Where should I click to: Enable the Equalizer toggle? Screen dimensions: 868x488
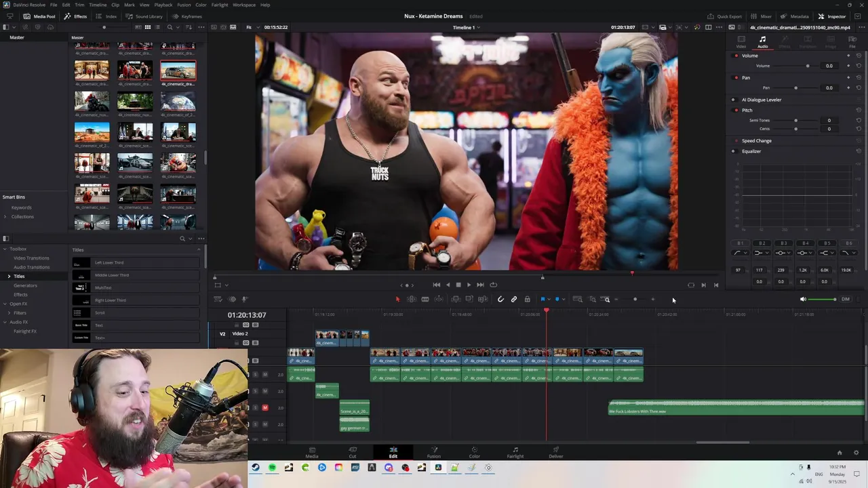733,151
